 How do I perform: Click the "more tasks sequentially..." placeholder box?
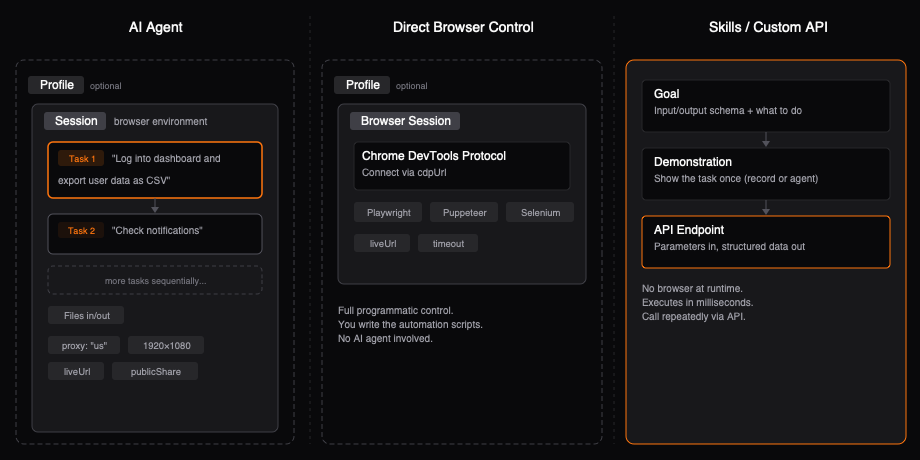(155, 280)
